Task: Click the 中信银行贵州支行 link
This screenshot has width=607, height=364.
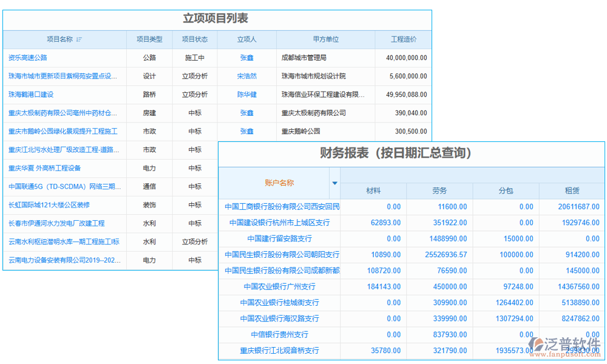Action: (x=279, y=334)
